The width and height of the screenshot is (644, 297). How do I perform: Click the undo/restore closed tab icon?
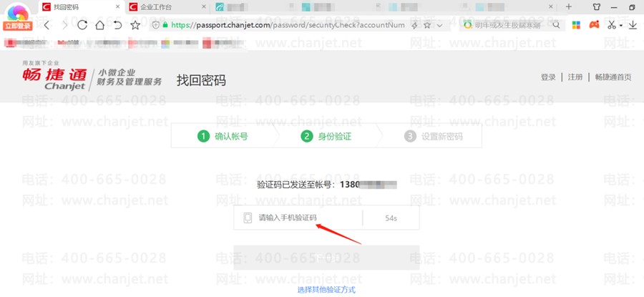tap(117, 26)
